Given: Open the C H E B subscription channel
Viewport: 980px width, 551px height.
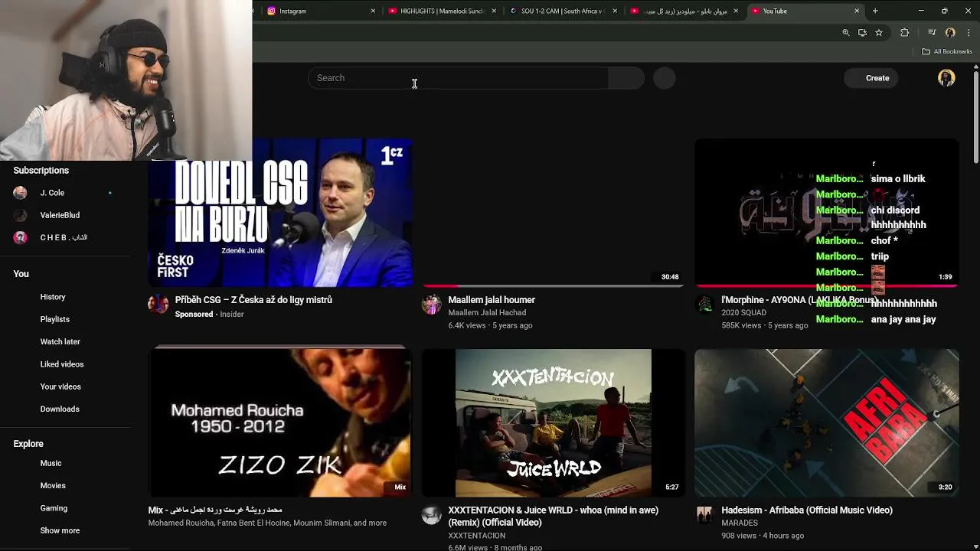Looking at the screenshot, I should (x=63, y=237).
